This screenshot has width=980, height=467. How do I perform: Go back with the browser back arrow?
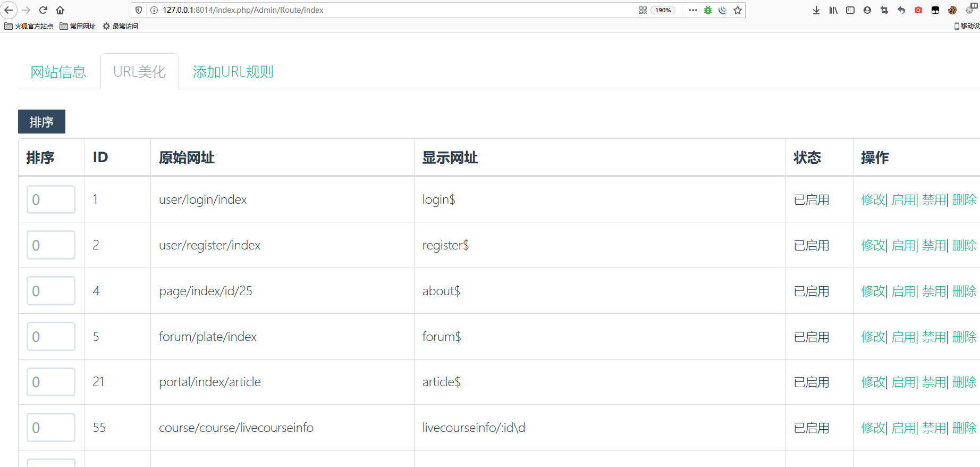[x=9, y=10]
